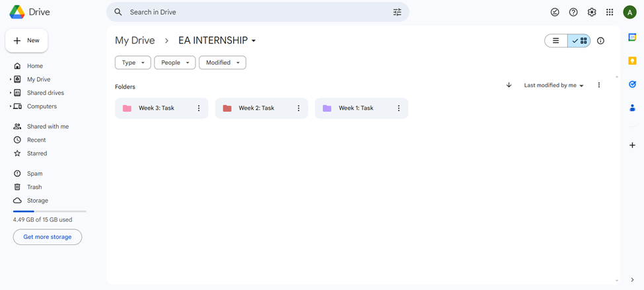Open the Google apps grid launcher
Screen dimensions: 644x290
(610, 12)
